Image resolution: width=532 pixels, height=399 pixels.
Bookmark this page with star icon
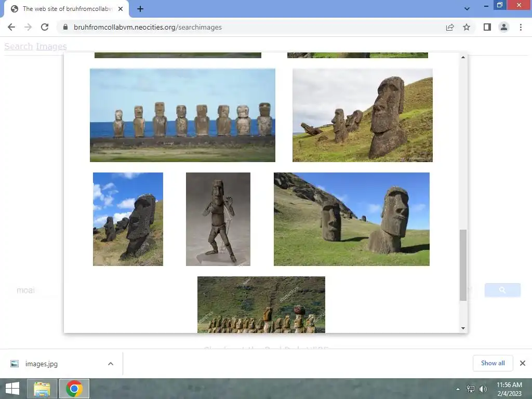pos(467,27)
